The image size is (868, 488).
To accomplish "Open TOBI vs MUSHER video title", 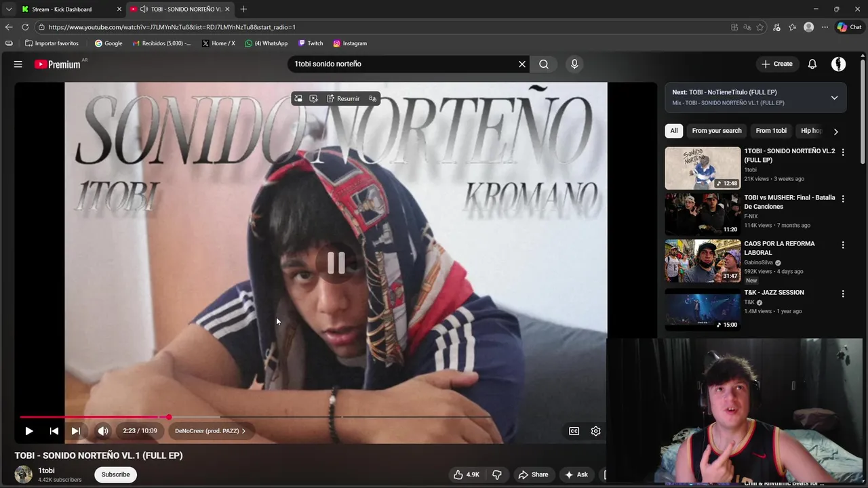I will pos(789,202).
